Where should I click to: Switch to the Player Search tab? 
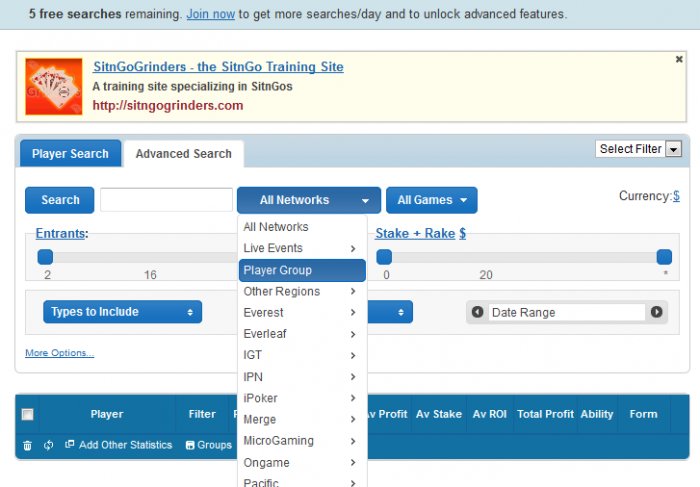coord(70,154)
